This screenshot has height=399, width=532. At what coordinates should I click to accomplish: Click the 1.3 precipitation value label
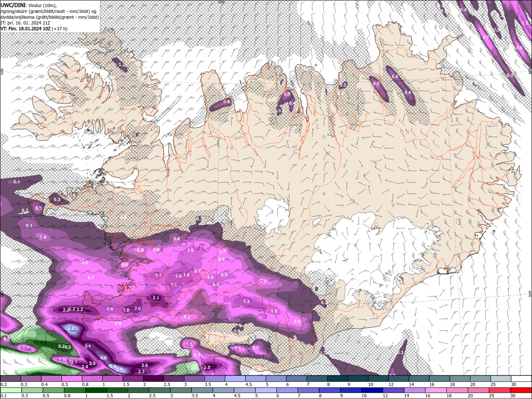(x=246, y=301)
